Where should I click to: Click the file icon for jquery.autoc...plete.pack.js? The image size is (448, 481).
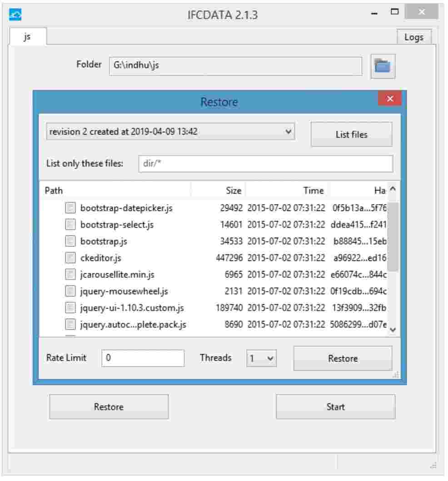coord(70,324)
